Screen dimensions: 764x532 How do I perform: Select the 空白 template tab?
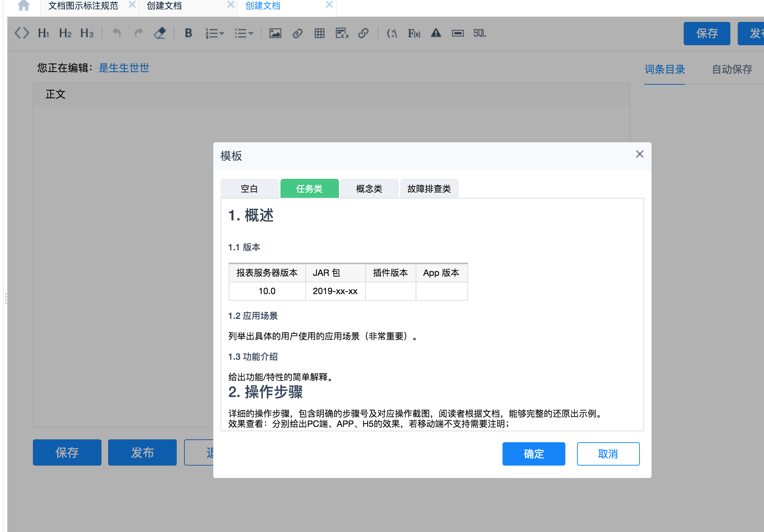click(249, 189)
